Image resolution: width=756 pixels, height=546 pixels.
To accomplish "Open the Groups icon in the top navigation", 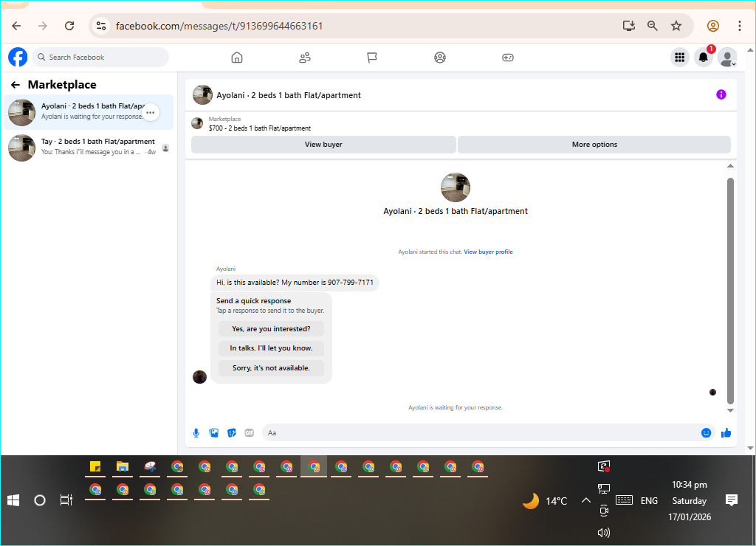I will click(x=440, y=58).
